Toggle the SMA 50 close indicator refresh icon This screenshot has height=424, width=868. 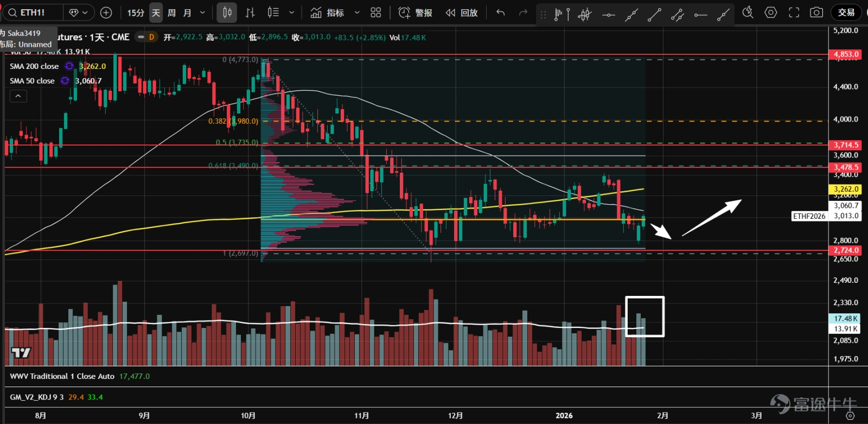point(65,81)
